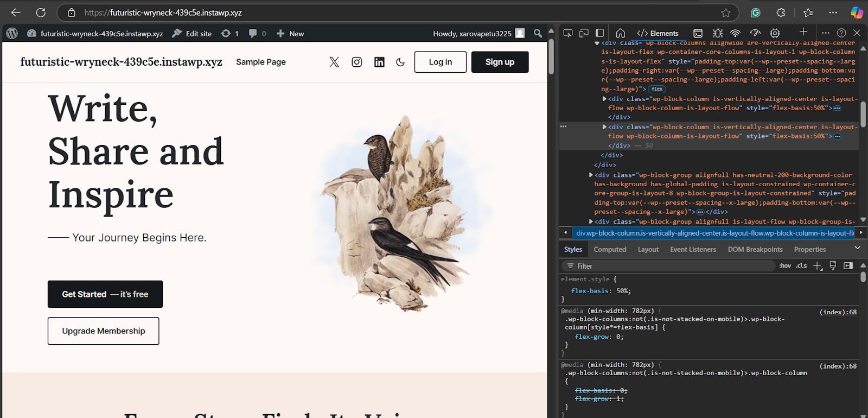Image resolution: width=868 pixels, height=418 pixels.
Task: Open Edit site in admin bar
Action: (x=192, y=33)
